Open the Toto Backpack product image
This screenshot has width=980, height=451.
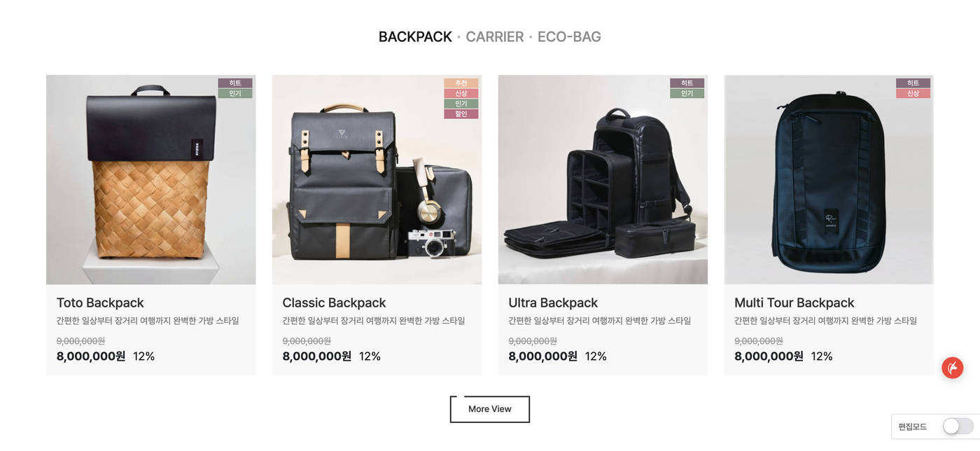tap(150, 179)
